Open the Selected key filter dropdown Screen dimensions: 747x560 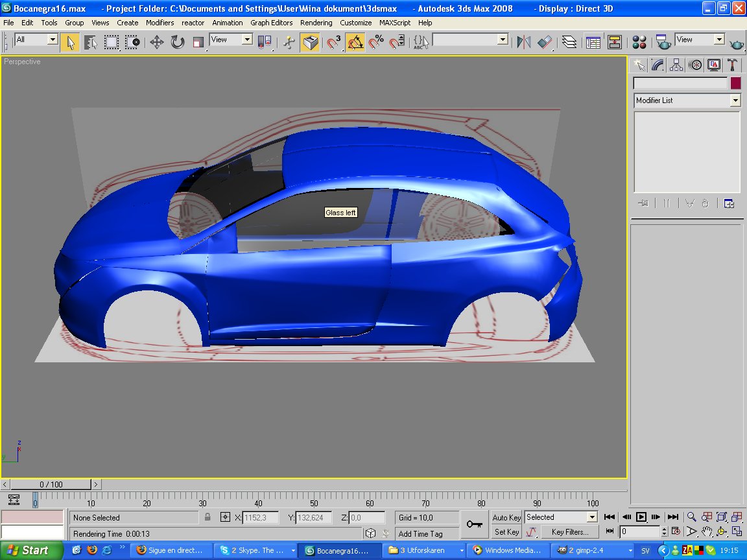(591, 517)
